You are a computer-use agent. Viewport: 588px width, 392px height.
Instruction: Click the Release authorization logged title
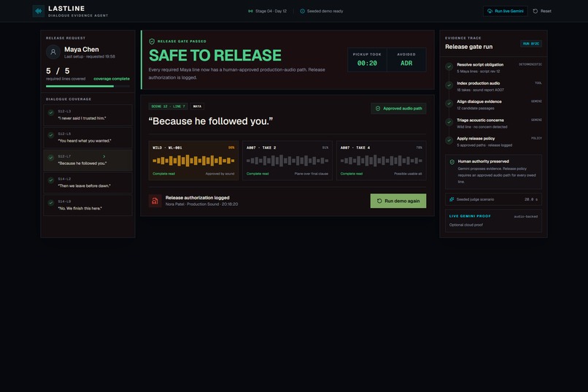[197, 198]
